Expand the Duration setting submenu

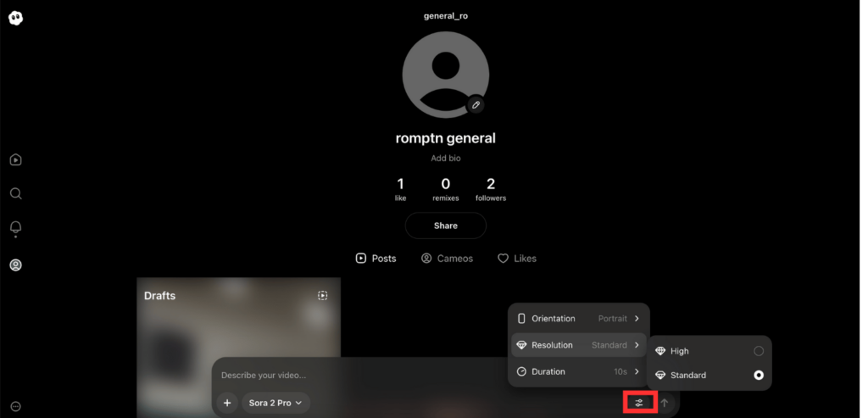[578, 371]
